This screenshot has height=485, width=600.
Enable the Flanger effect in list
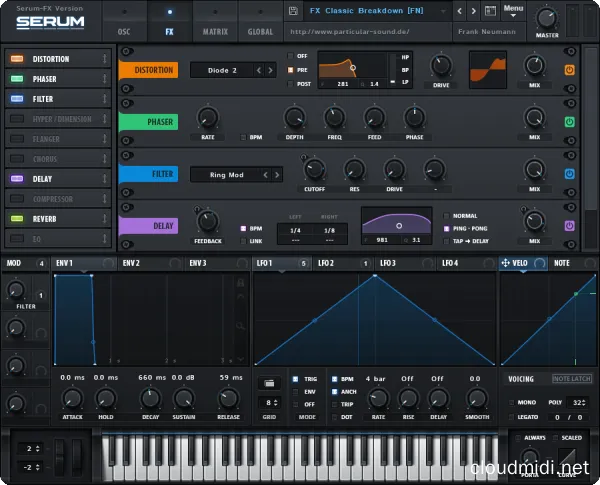[17, 139]
